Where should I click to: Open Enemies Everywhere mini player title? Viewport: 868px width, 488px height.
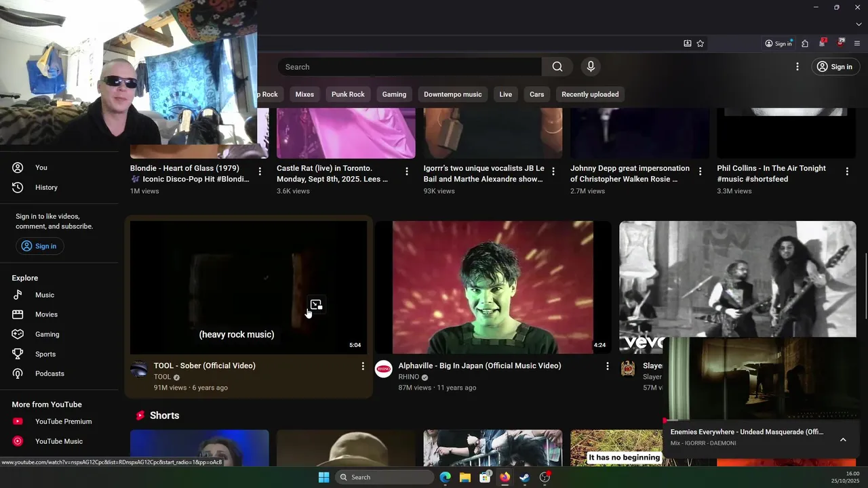pos(747,432)
